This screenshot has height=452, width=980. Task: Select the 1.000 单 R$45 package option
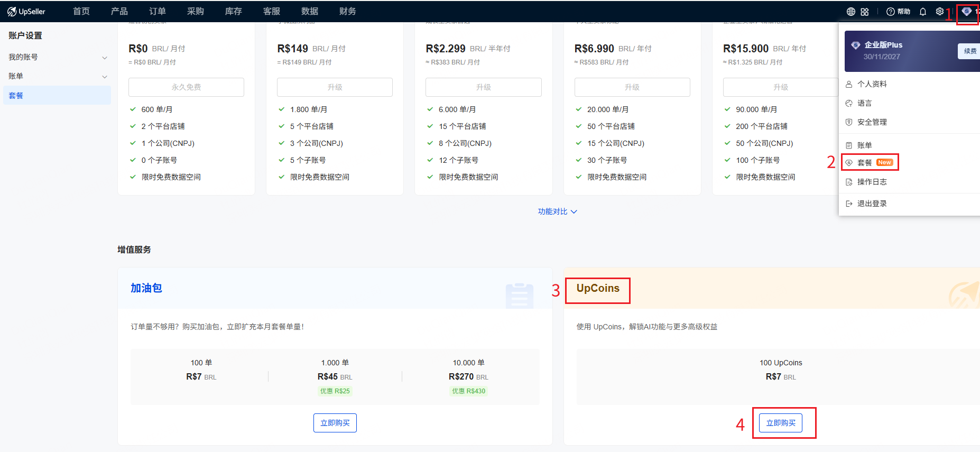pyautogui.click(x=335, y=376)
